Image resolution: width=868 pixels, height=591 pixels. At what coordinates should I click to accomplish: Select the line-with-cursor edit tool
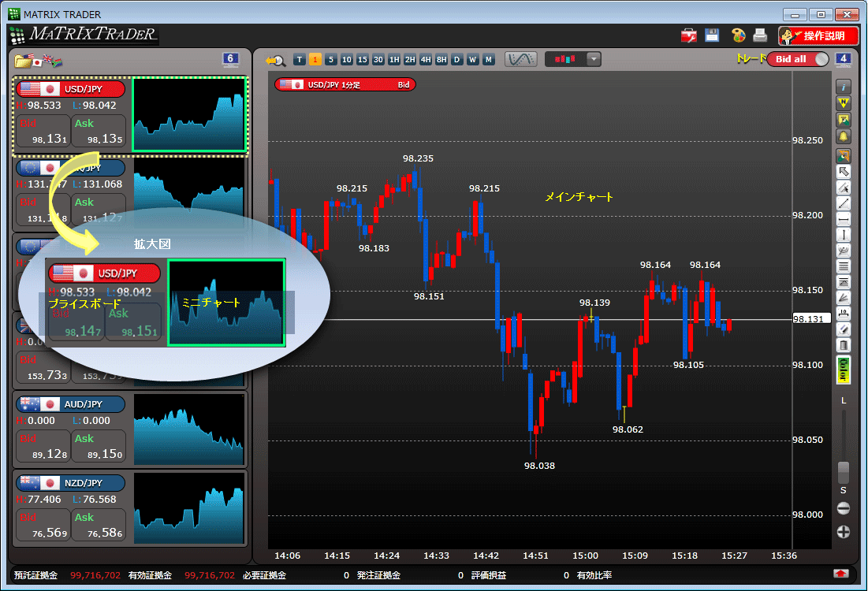(x=843, y=188)
